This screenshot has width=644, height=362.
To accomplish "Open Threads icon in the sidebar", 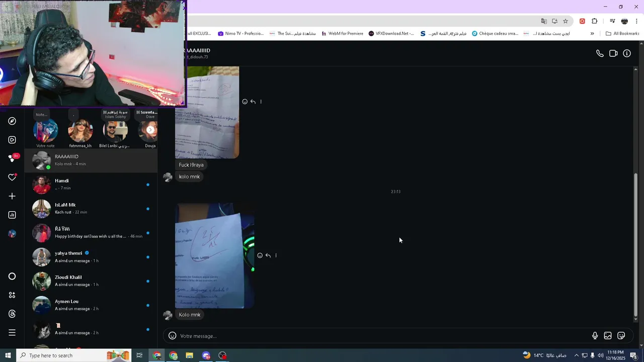I will point(12,314).
